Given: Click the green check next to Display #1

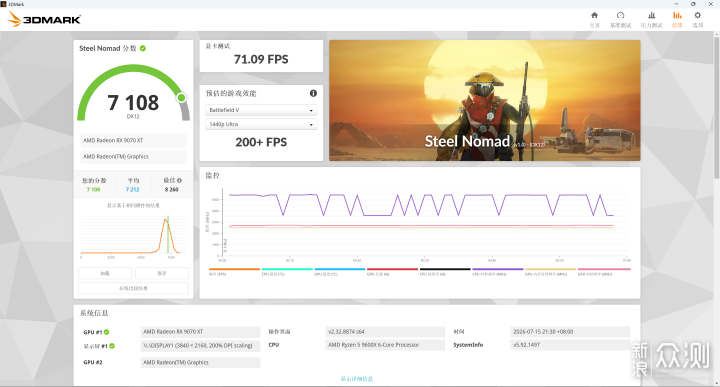Looking at the screenshot, I should tap(112, 346).
